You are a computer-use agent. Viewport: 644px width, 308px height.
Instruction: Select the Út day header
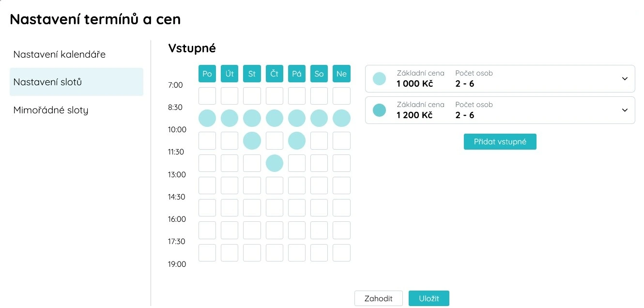coord(230,74)
